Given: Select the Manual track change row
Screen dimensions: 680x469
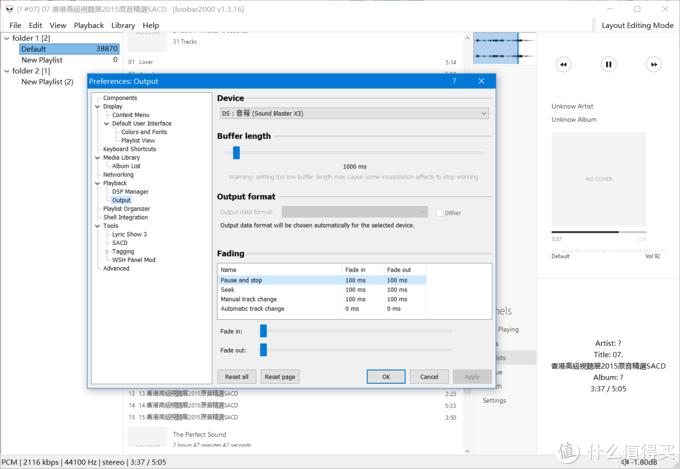Looking at the screenshot, I should pyautogui.click(x=322, y=299).
